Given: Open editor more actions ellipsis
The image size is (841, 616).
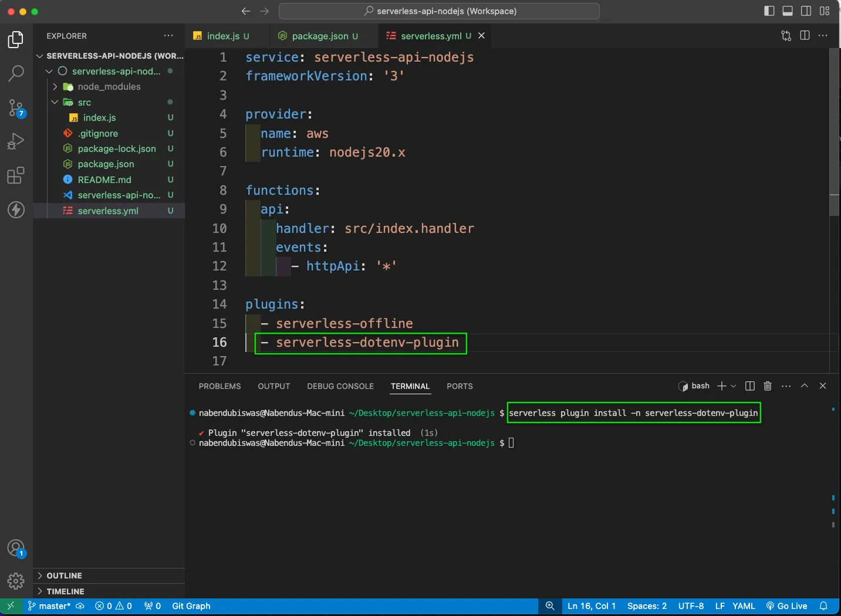Looking at the screenshot, I should pos(823,36).
